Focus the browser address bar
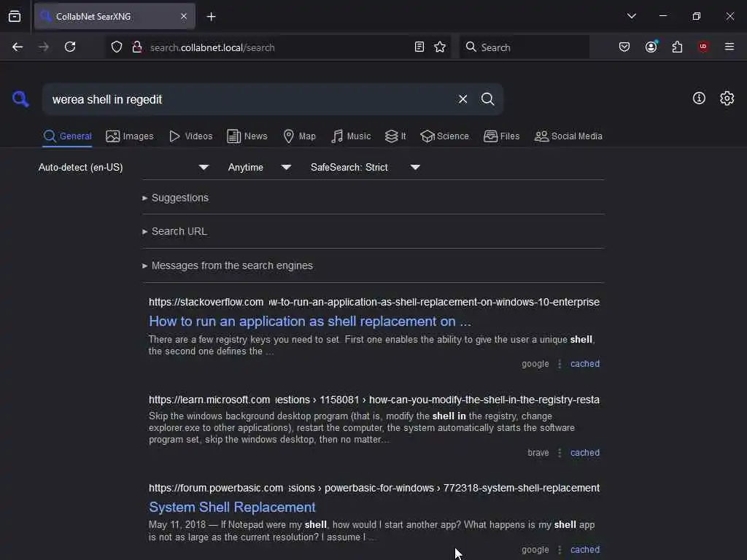The width and height of the screenshot is (747, 560). pyautogui.click(x=279, y=47)
